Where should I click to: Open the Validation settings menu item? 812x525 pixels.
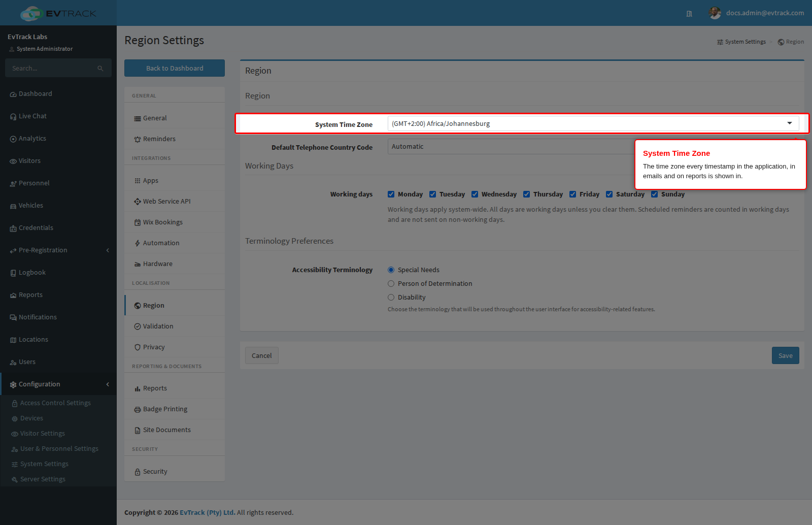click(175, 326)
